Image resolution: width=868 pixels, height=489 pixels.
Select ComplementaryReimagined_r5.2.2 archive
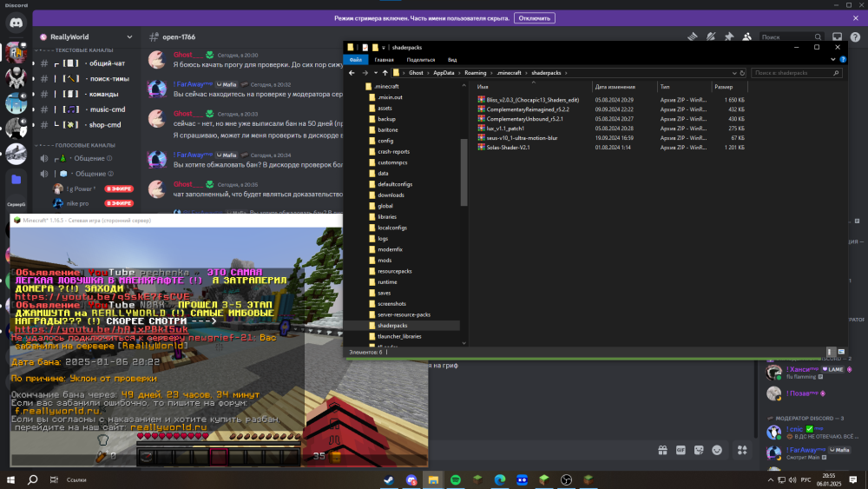[528, 109]
